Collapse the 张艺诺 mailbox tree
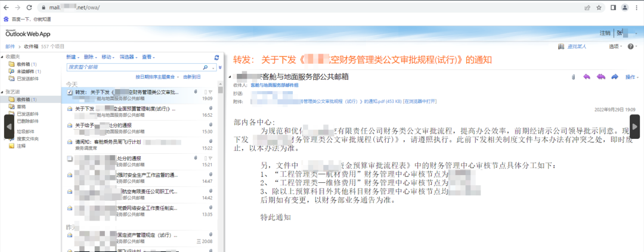The width and height of the screenshot is (644, 252). tap(2, 92)
